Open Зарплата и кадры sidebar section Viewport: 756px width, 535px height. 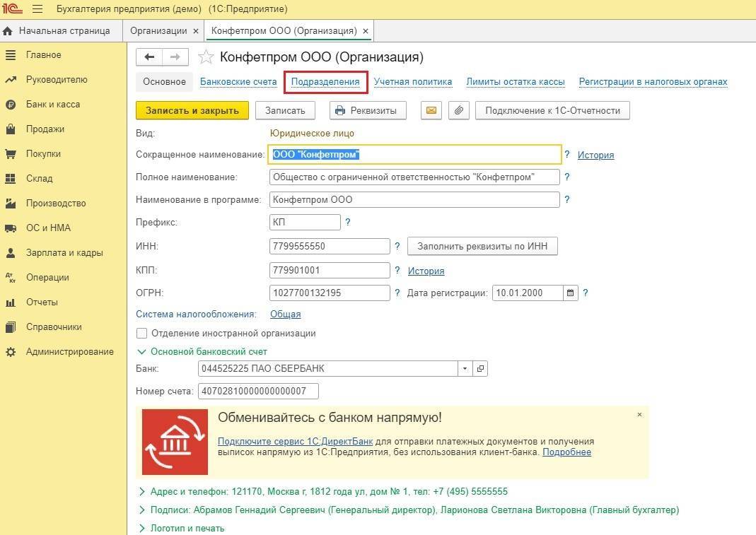(x=64, y=253)
